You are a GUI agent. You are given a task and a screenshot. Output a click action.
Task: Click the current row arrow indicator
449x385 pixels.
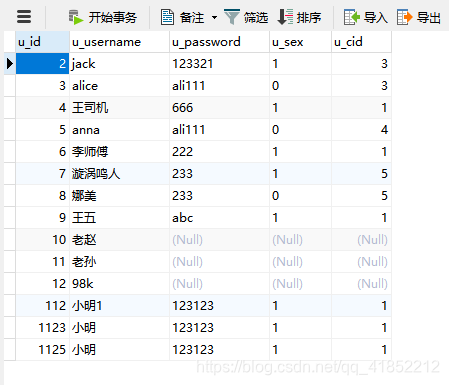pyautogui.click(x=10, y=63)
